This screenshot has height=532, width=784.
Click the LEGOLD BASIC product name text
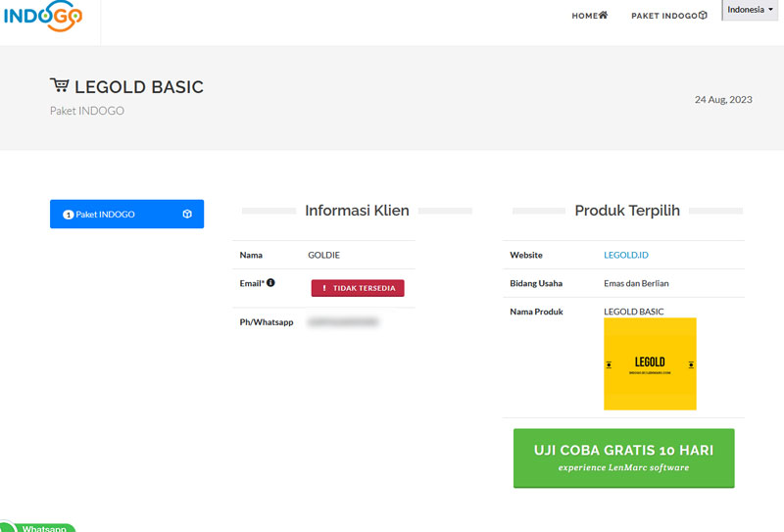pyautogui.click(x=633, y=312)
